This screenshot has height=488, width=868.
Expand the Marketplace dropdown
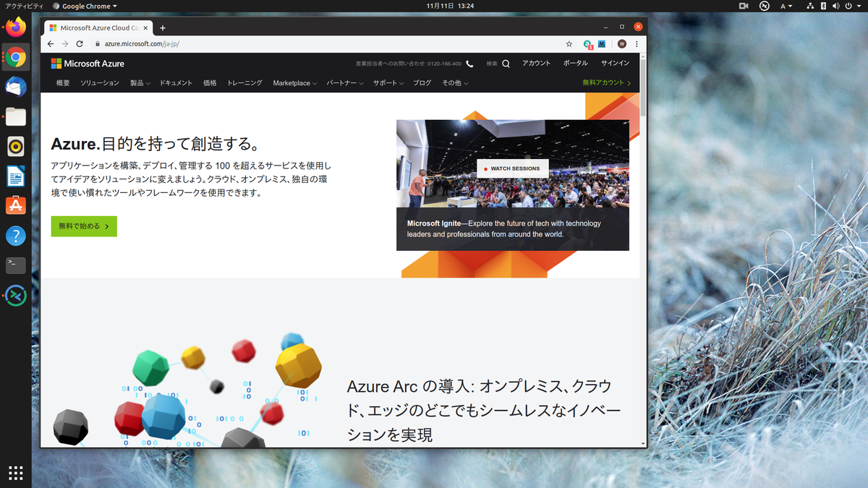[x=294, y=82]
